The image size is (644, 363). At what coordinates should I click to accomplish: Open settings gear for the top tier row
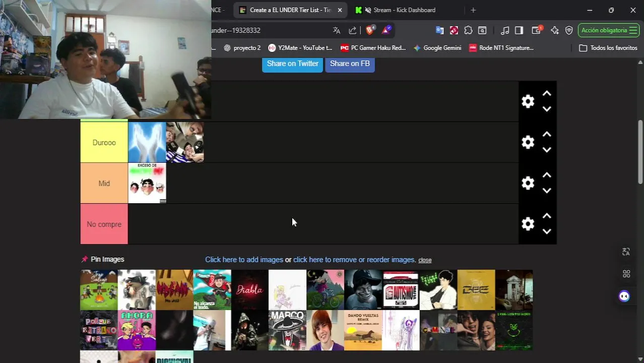[528, 101]
